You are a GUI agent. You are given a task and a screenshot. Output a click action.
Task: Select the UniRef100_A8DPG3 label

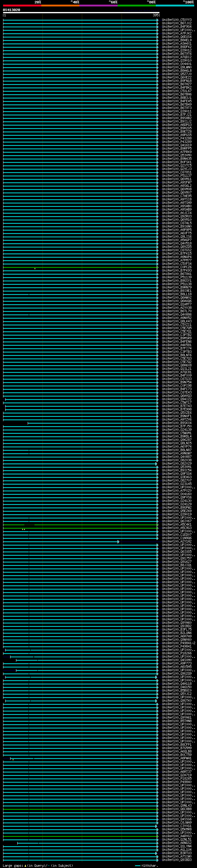tap(177, 125)
